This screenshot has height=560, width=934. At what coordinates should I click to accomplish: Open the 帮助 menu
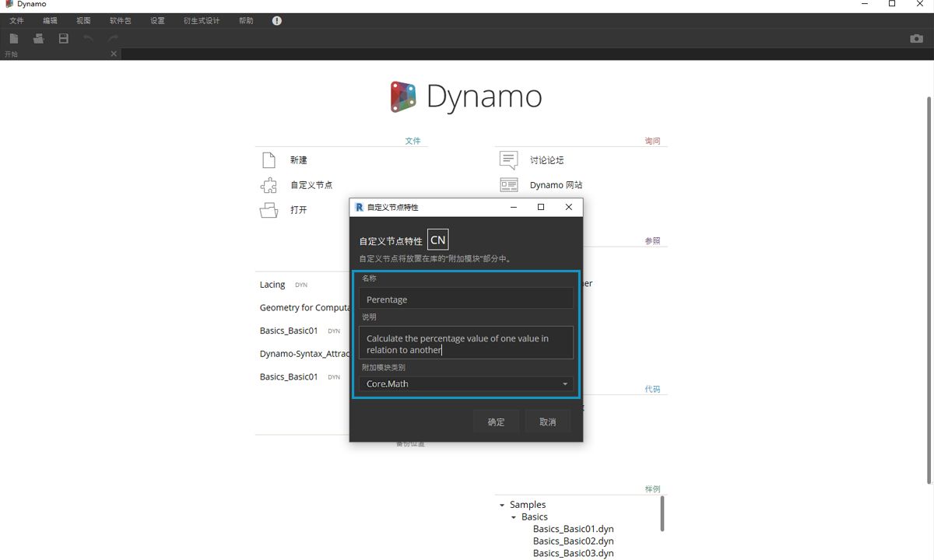point(246,21)
